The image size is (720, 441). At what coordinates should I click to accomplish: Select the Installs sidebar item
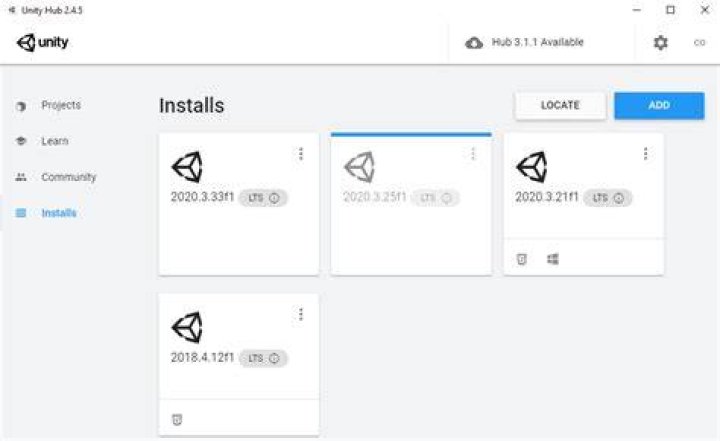59,213
